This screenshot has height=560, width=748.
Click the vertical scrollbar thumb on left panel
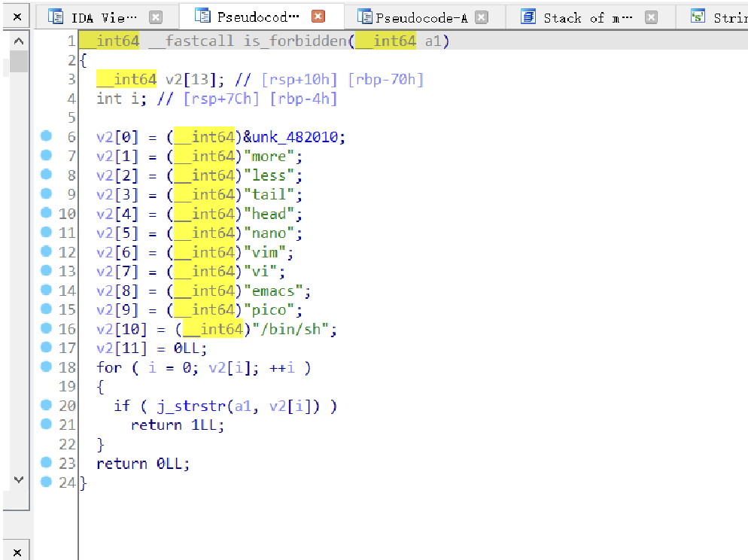19,61
